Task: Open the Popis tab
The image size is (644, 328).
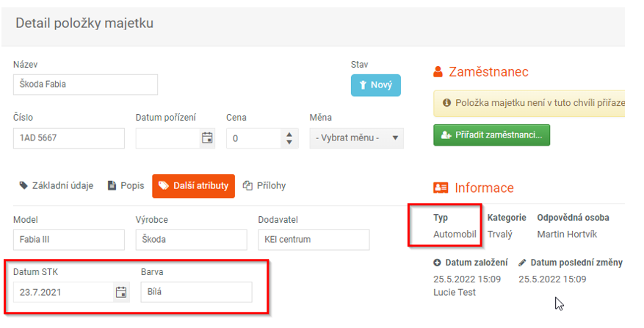Action: (126, 186)
